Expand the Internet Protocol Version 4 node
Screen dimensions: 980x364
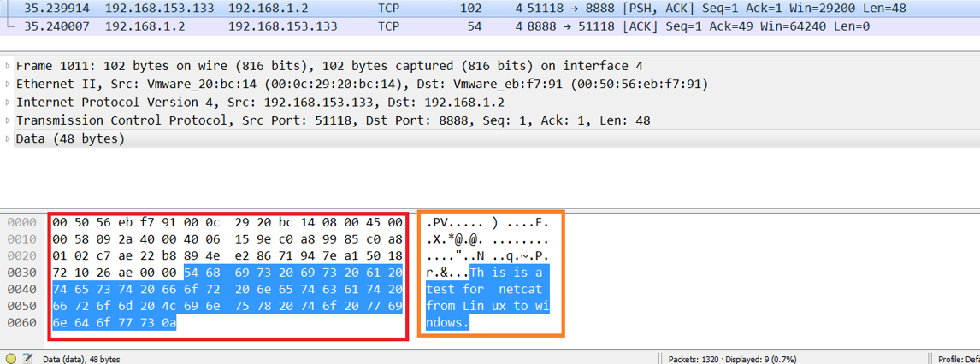click(x=8, y=103)
